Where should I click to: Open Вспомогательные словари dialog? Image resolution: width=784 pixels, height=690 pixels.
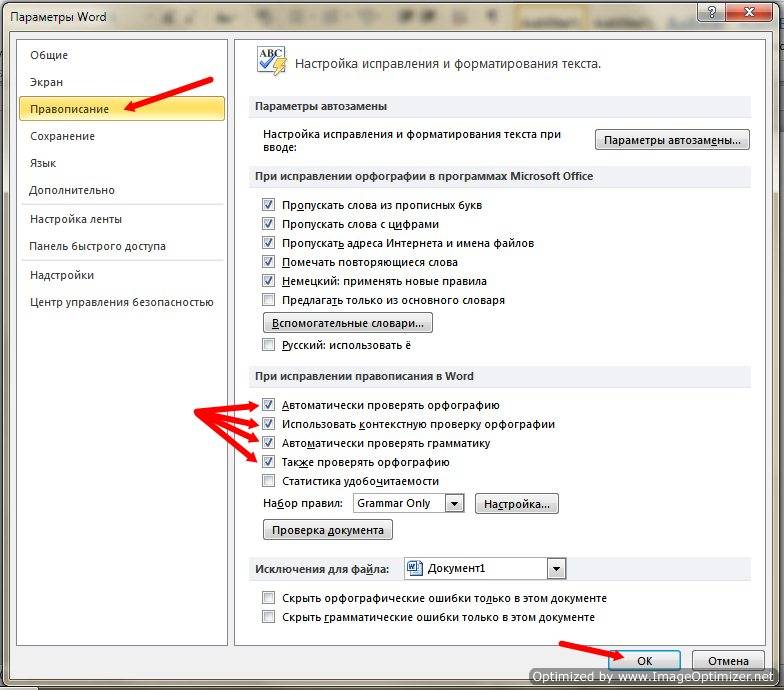(x=348, y=323)
